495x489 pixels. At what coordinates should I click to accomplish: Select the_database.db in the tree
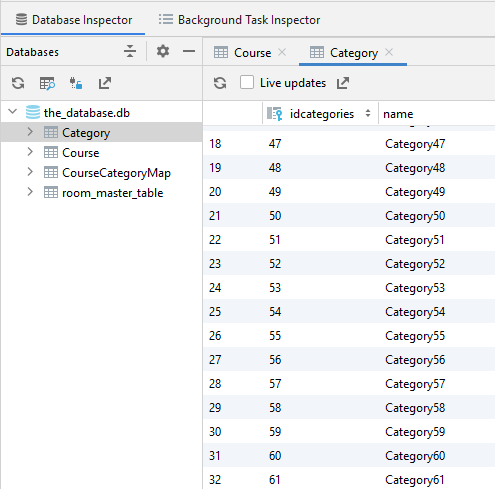pyautogui.click(x=87, y=113)
